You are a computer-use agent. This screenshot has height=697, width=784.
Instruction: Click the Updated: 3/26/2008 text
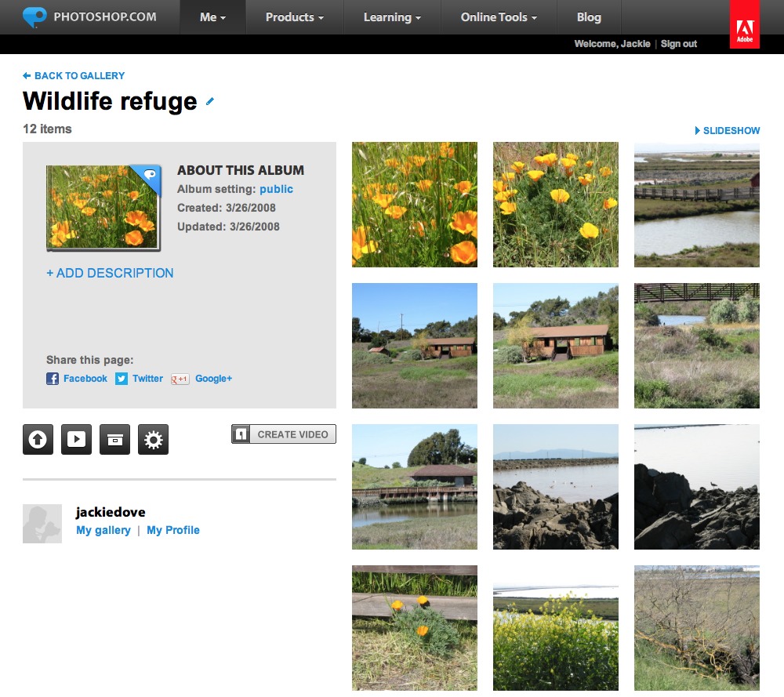pos(228,227)
